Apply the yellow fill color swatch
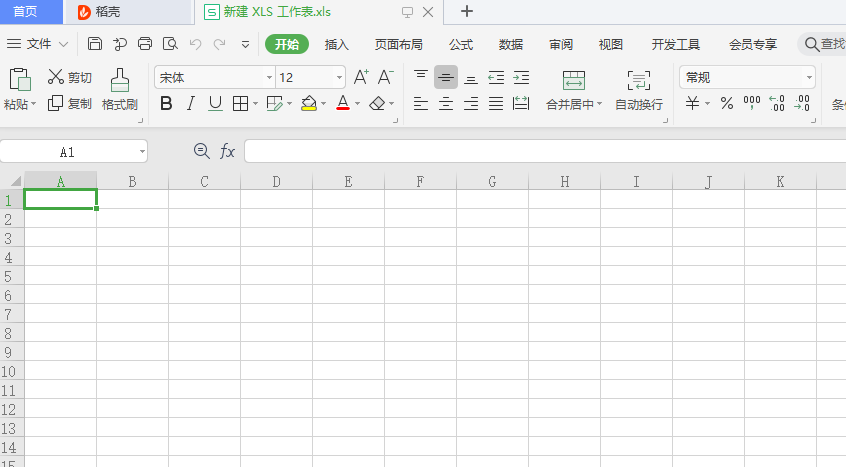Image resolution: width=846 pixels, height=467 pixels. 309,103
